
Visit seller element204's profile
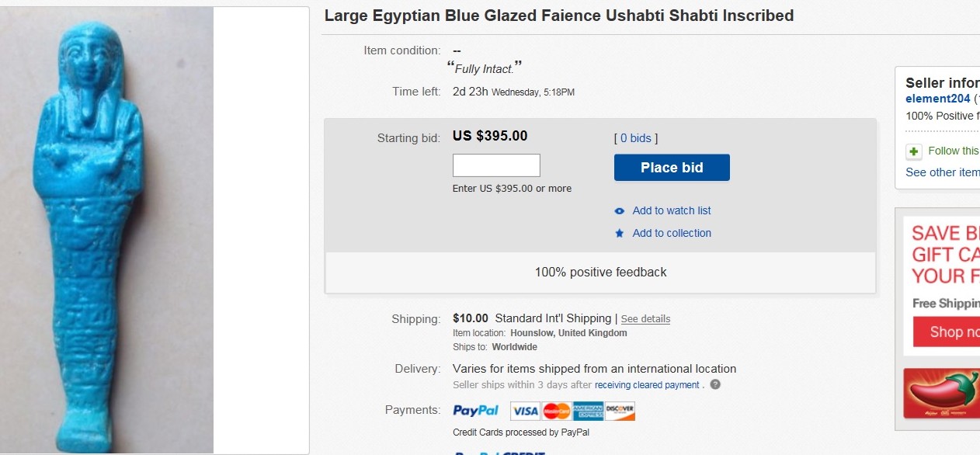937,99
